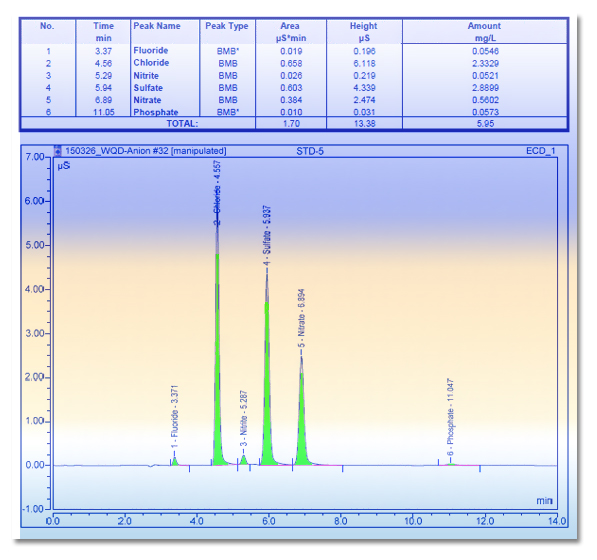Click the 7.00 y-axis tick label

point(35,157)
